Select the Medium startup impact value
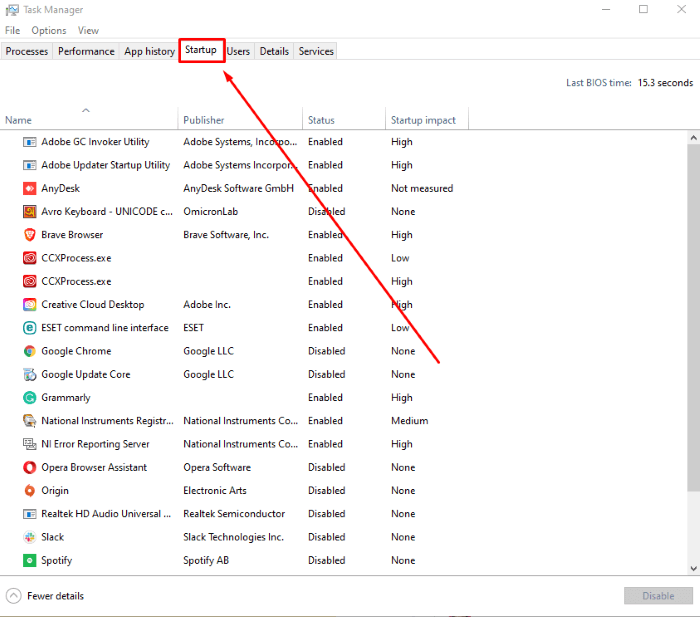The width and height of the screenshot is (700, 617). [x=409, y=421]
